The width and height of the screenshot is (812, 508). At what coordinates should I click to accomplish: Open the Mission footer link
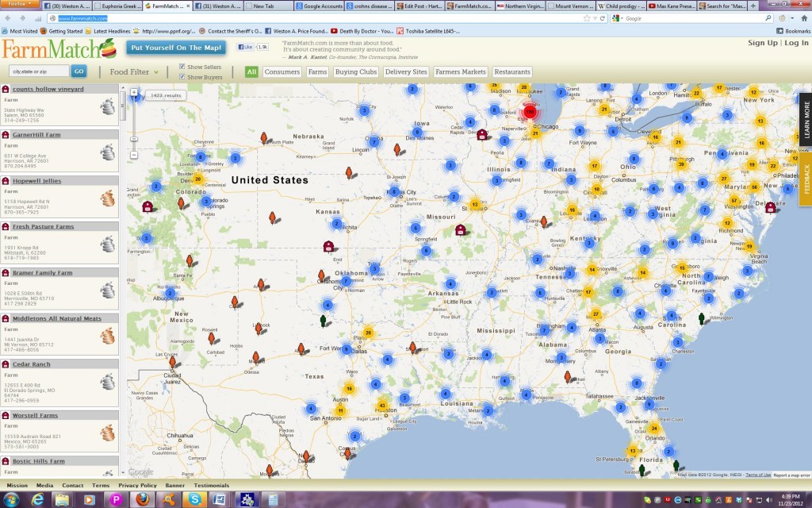[x=17, y=486]
